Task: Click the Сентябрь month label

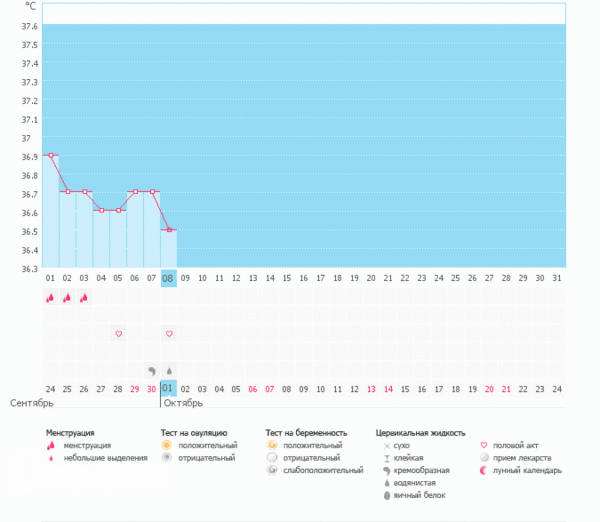Action: [33, 403]
